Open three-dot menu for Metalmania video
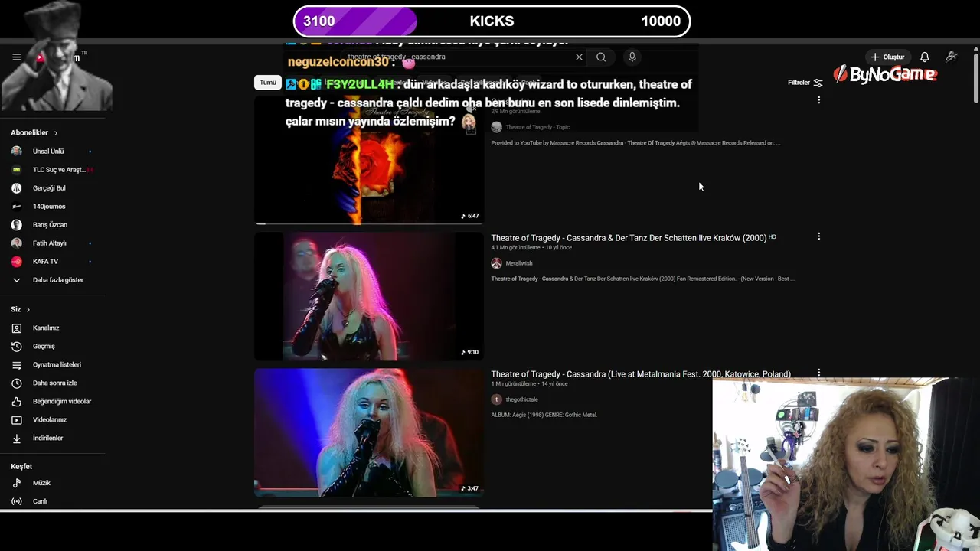Image resolution: width=980 pixels, height=551 pixels. tap(818, 373)
